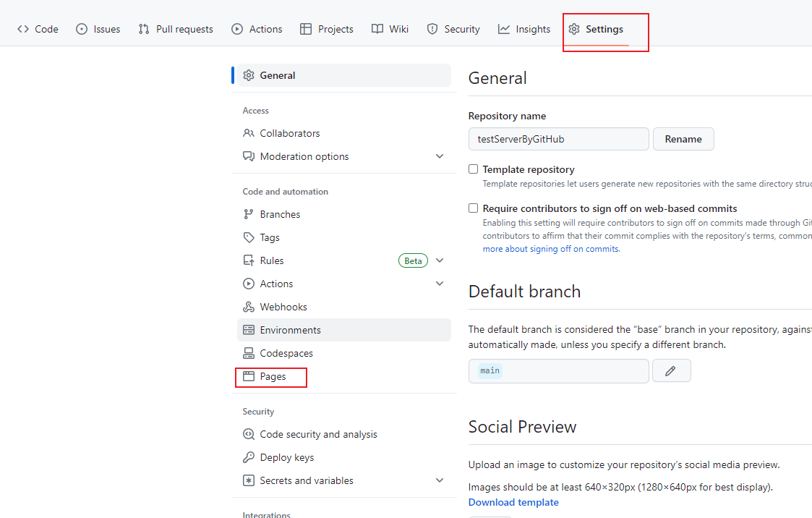
Task: Click the Tags icon in sidebar
Action: pyautogui.click(x=249, y=237)
